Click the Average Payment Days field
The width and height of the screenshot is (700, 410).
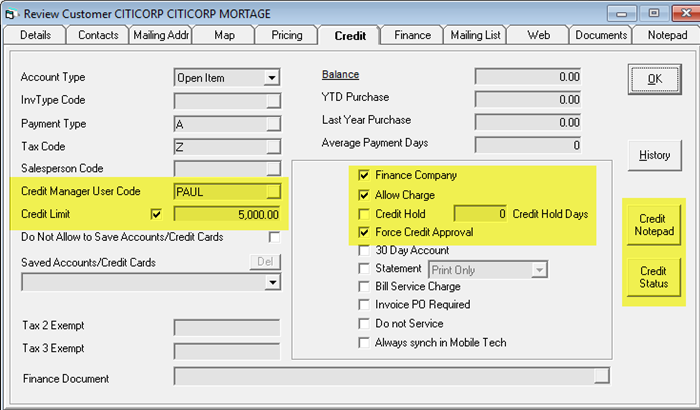pos(528,145)
